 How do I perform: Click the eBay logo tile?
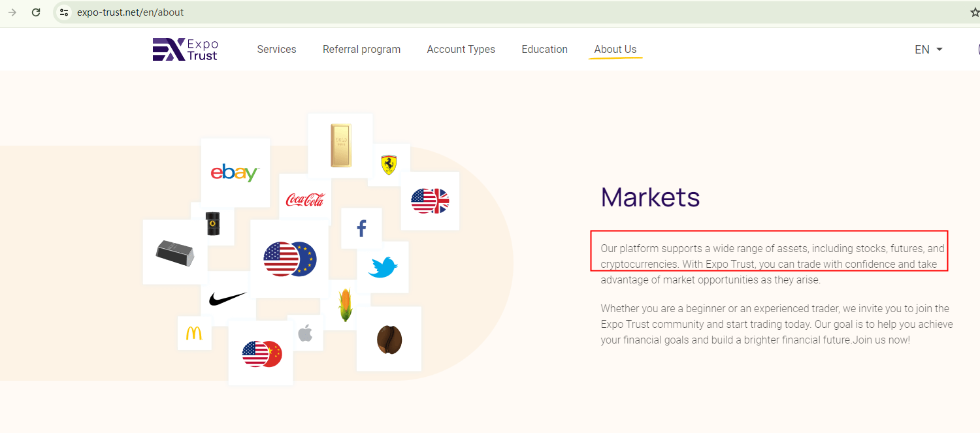235,172
